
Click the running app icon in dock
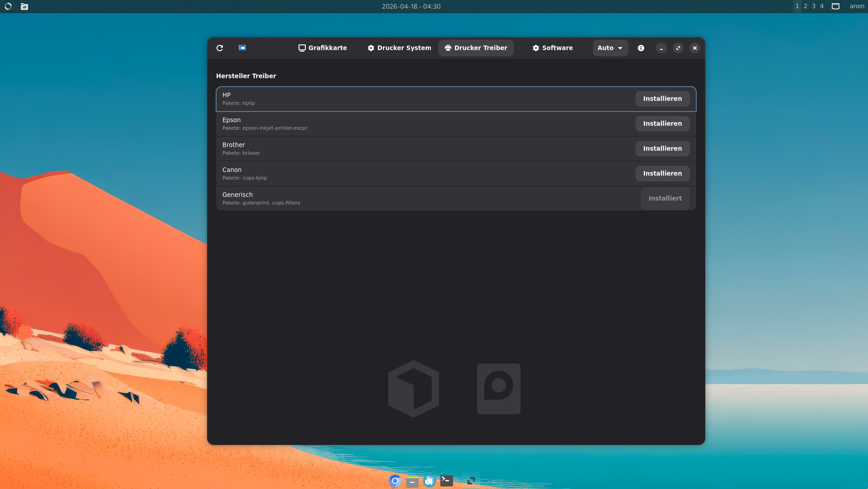coord(471,481)
